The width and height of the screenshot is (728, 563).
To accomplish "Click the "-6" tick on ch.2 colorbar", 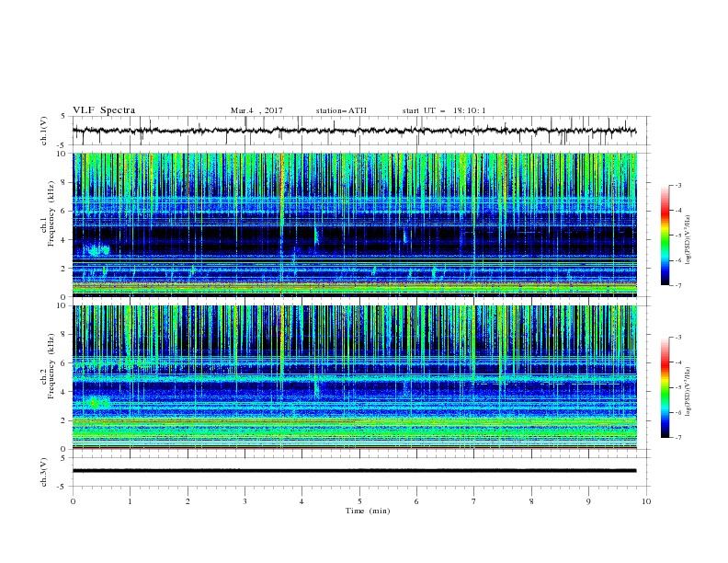I will pyautogui.click(x=677, y=412).
